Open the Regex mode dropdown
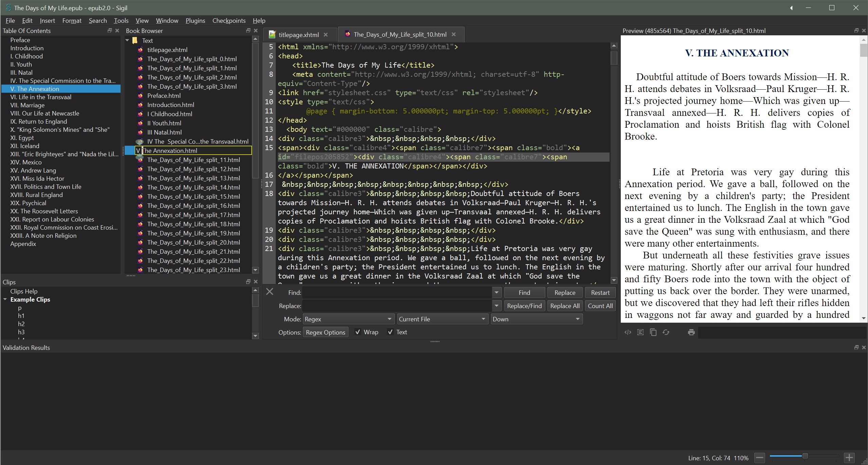 (348, 319)
